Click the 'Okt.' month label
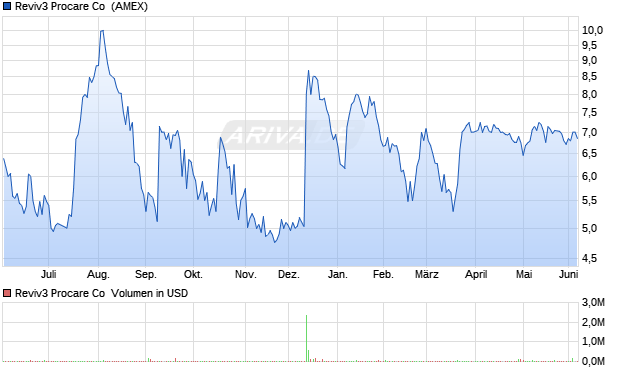620x371 pixels. click(x=193, y=274)
